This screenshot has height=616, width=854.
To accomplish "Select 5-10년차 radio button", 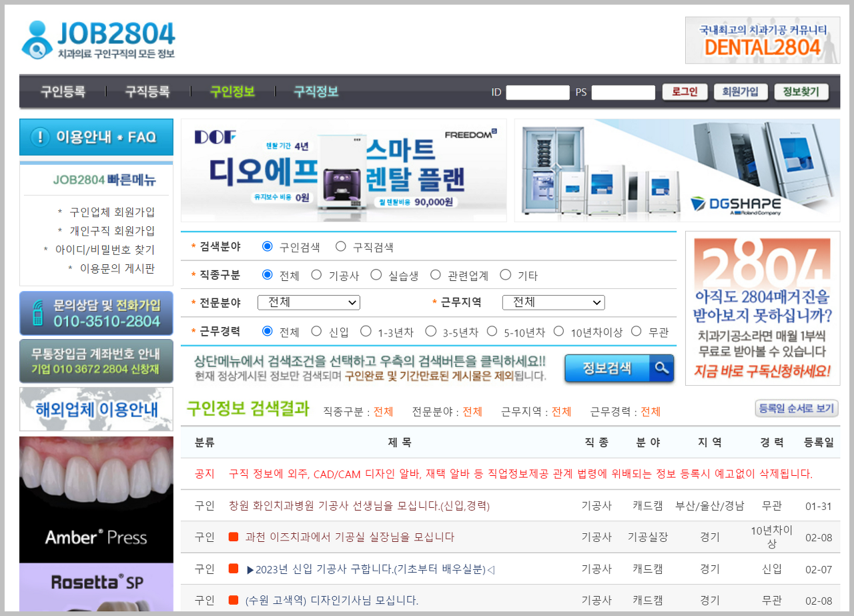I will click(x=492, y=331).
